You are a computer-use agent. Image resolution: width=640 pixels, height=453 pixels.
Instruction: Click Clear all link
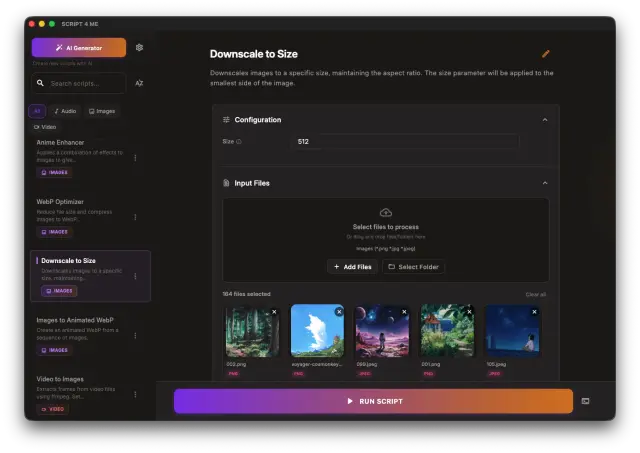(536, 294)
